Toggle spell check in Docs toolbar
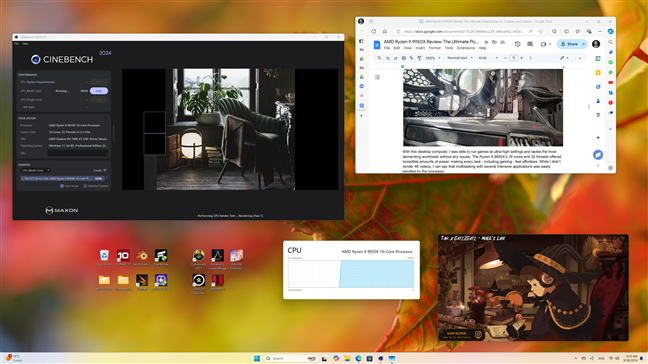 pos(412,58)
